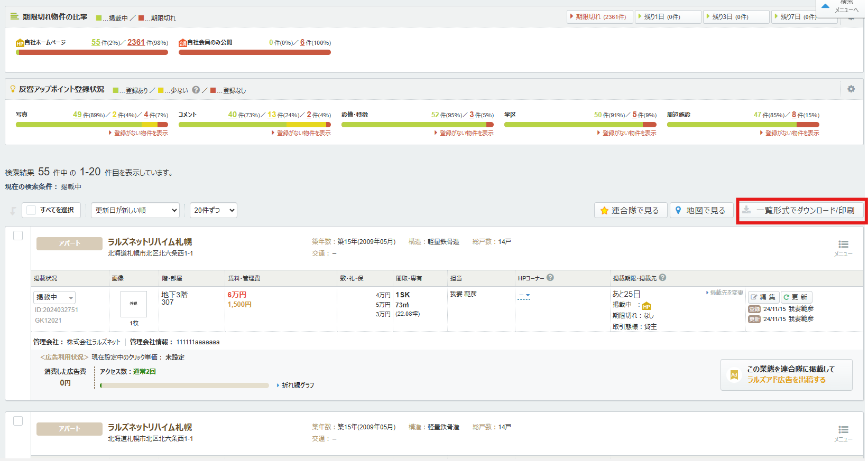This screenshot has height=461, width=868.
Task: Click 一覧形式でダウンロード/印刷 button
Action: point(801,210)
